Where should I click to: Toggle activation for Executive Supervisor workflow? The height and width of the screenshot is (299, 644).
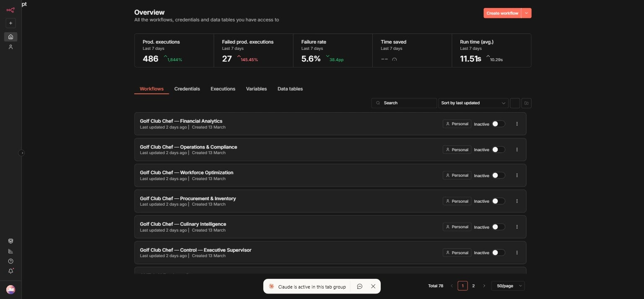498,253
